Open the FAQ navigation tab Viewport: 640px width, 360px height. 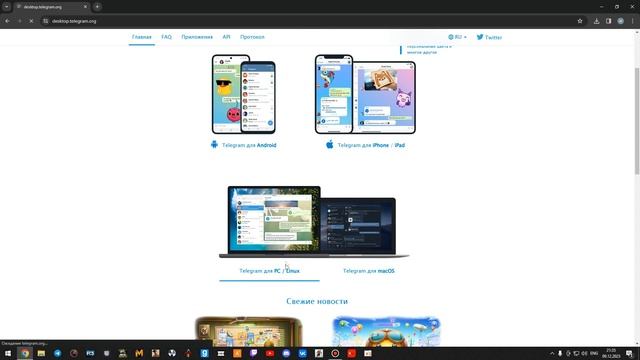click(x=167, y=37)
